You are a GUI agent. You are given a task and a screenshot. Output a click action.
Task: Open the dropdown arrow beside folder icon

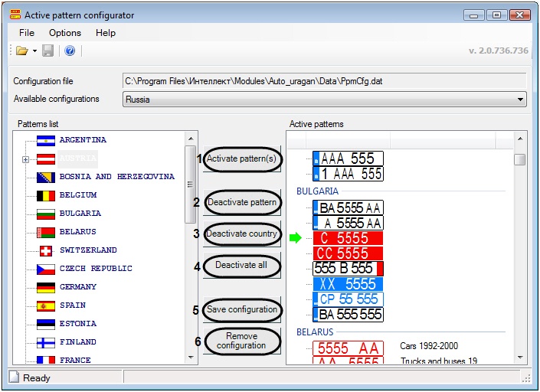[34, 51]
